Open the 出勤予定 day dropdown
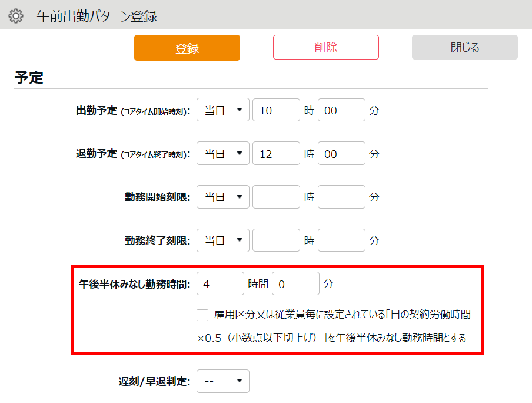Screen dimensions: 532x403 223,110
